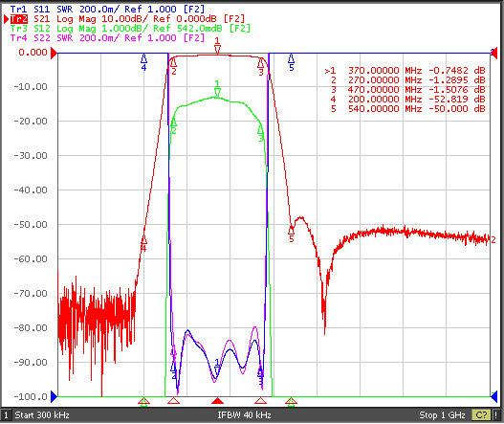Image resolution: width=504 pixels, height=424 pixels.
Task: Select the Tr4 S22 SWR trace label
Action: [x=107, y=38]
